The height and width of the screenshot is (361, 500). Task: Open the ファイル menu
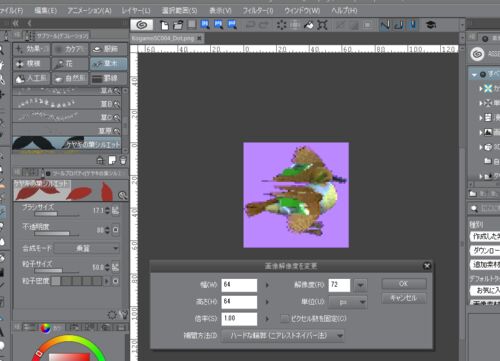[x=11, y=10]
